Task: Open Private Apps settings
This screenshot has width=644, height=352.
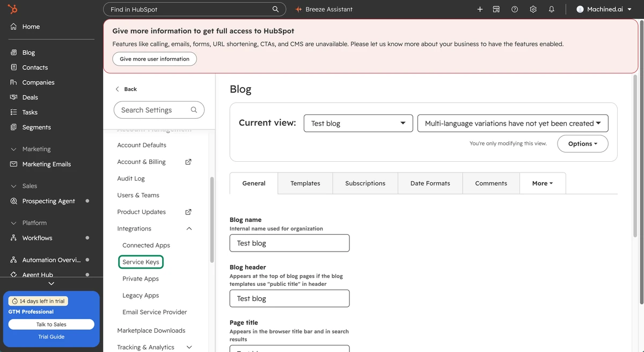Action: click(141, 279)
